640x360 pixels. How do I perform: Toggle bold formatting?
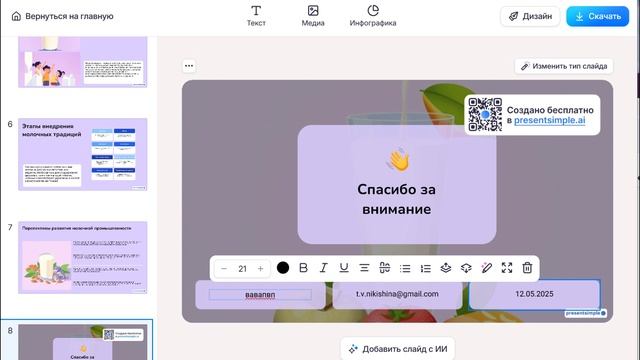pos(303,268)
